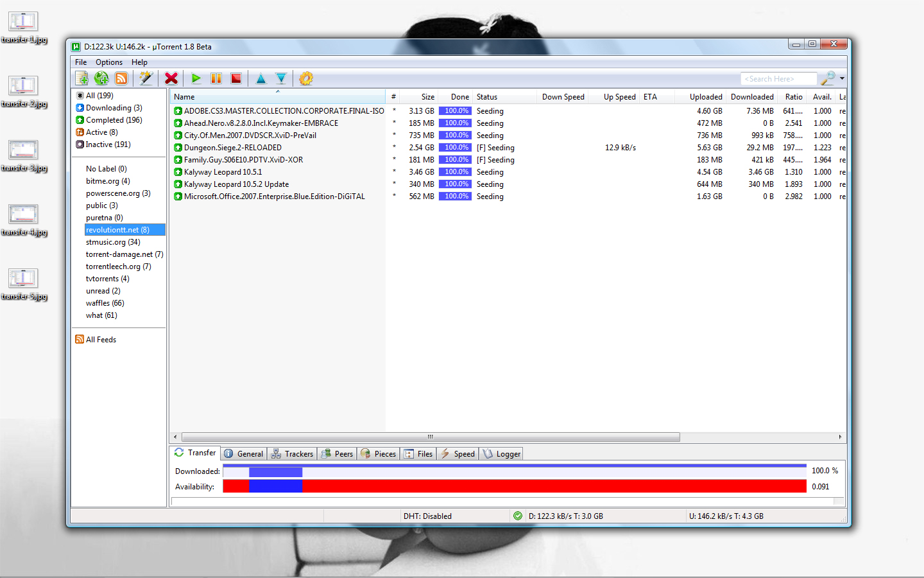The width and height of the screenshot is (924, 578).
Task: Sort list by Size column header
Action: coord(419,97)
